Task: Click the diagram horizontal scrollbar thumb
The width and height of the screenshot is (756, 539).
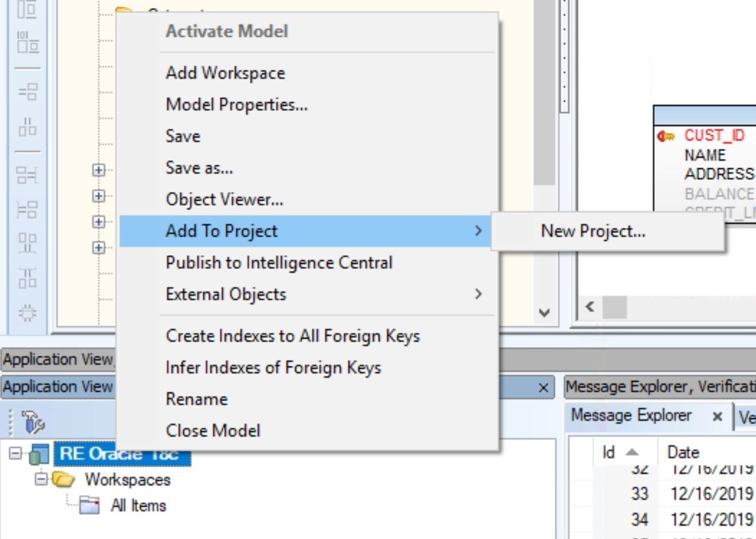Action: click(x=614, y=306)
